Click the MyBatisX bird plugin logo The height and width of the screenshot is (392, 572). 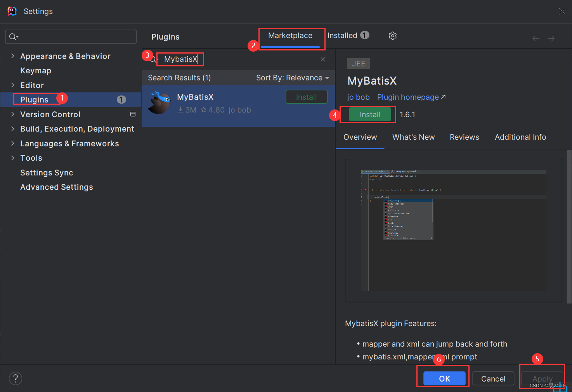point(159,103)
